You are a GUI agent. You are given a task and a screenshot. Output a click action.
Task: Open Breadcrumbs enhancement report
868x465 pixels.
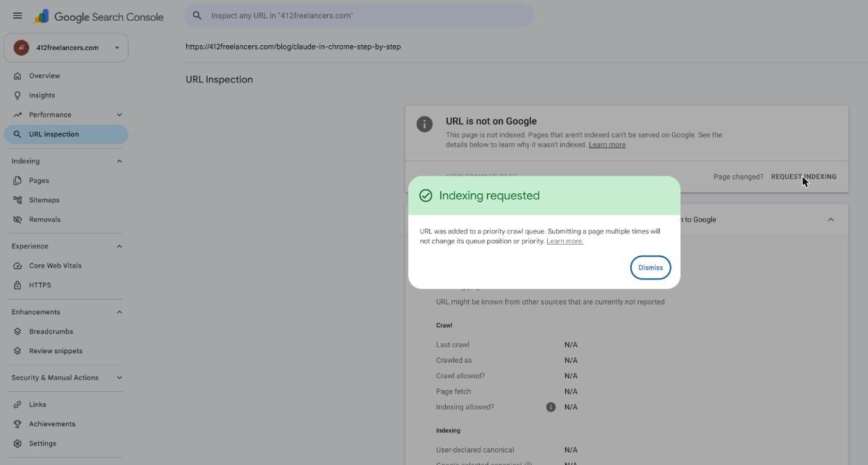click(66, 332)
